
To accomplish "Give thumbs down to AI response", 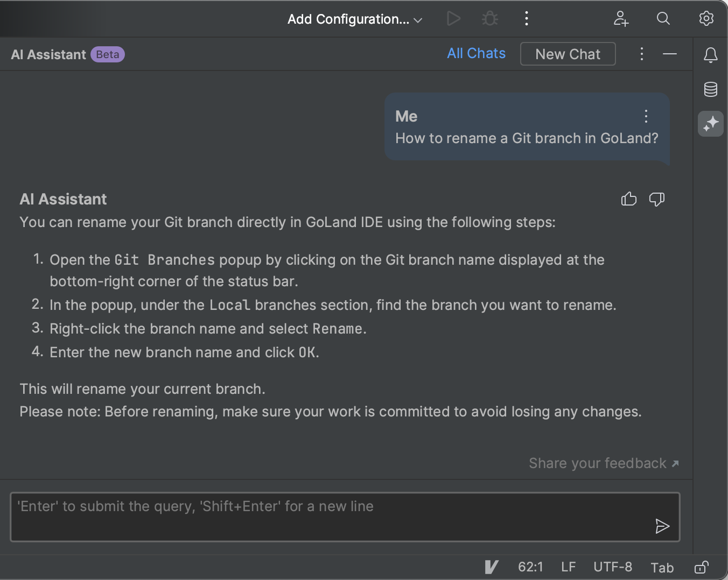I will click(656, 199).
